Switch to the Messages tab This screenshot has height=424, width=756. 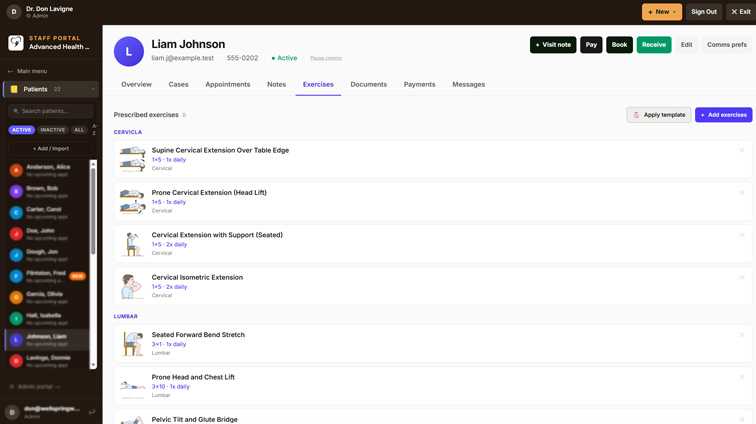pos(469,84)
